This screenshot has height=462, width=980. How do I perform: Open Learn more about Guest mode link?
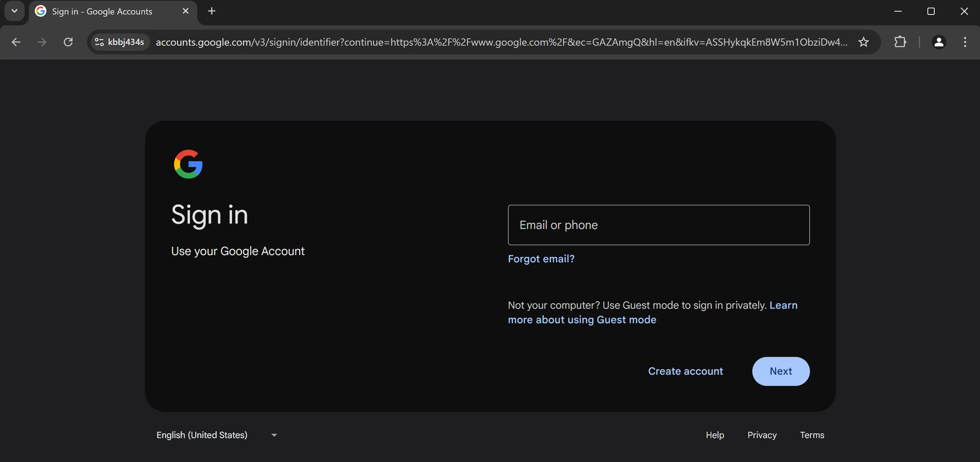[582, 320]
